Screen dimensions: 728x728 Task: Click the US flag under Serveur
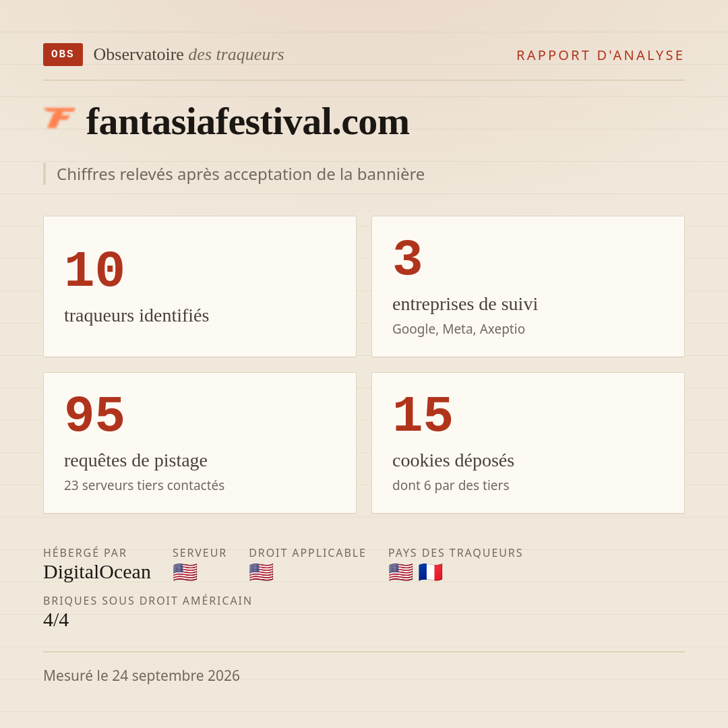(185, 572)
